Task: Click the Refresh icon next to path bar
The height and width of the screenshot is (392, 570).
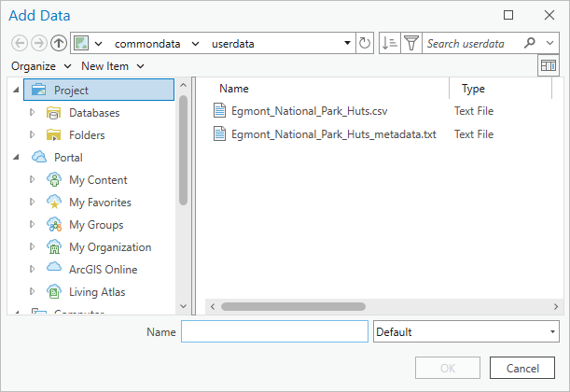Action: click(x=365, y=44)
